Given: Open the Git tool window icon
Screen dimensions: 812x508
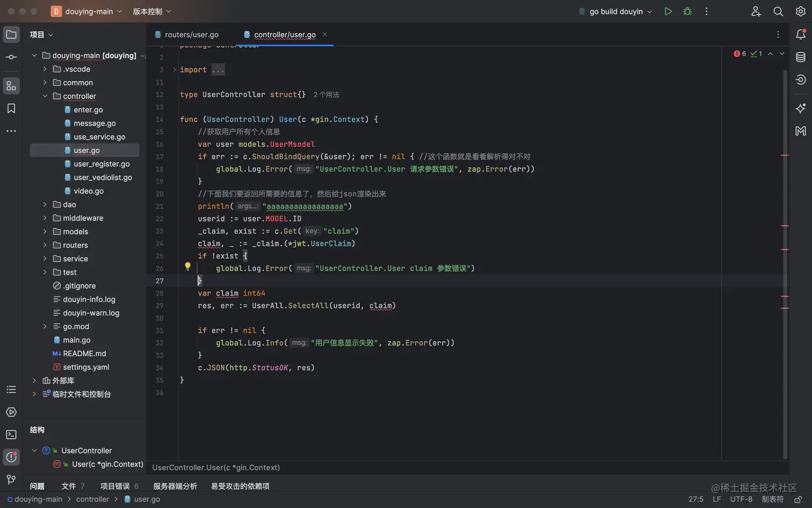Looking at the screenshot, I should click(11, 480).
